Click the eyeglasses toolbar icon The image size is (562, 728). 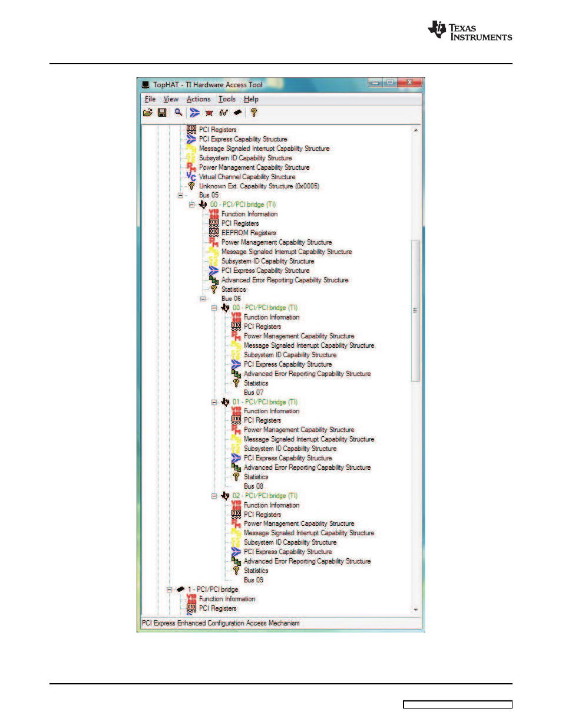click(x=224, y=113)
